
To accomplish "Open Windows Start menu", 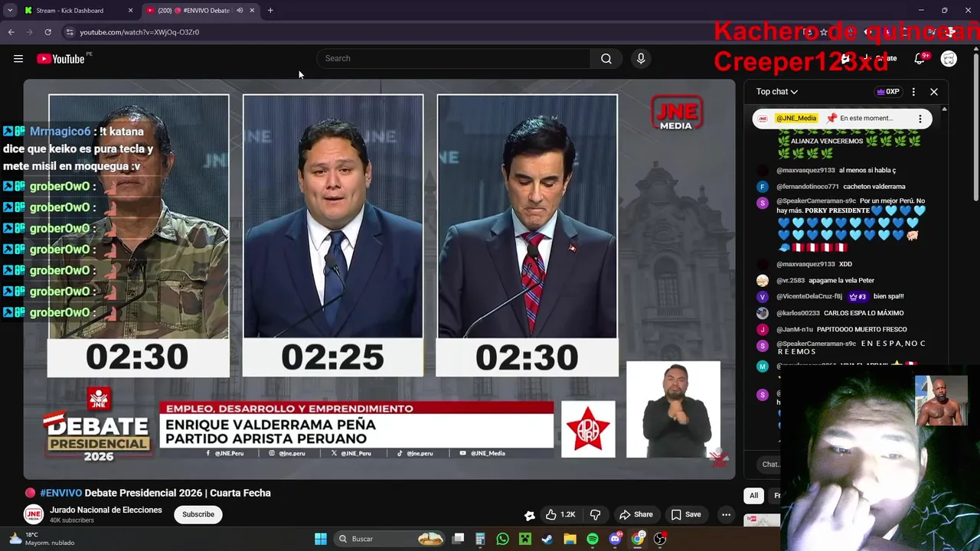I will [x=321, y=539].
